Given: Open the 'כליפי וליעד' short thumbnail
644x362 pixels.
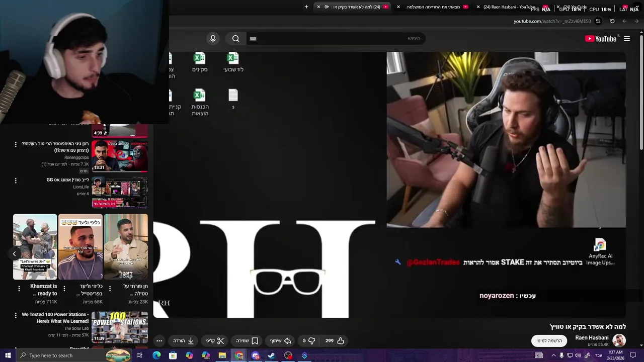Looking at the screenshot, I should [80, 246].
